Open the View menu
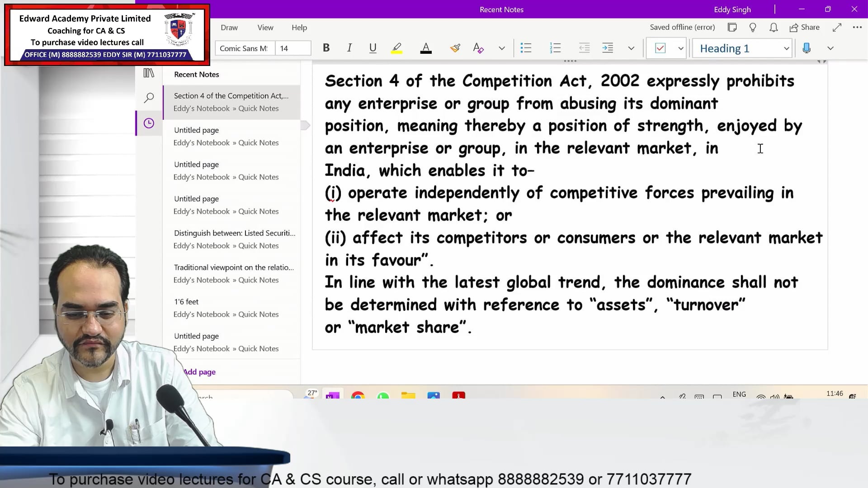868x488 pixels. [x=265, y=27]
